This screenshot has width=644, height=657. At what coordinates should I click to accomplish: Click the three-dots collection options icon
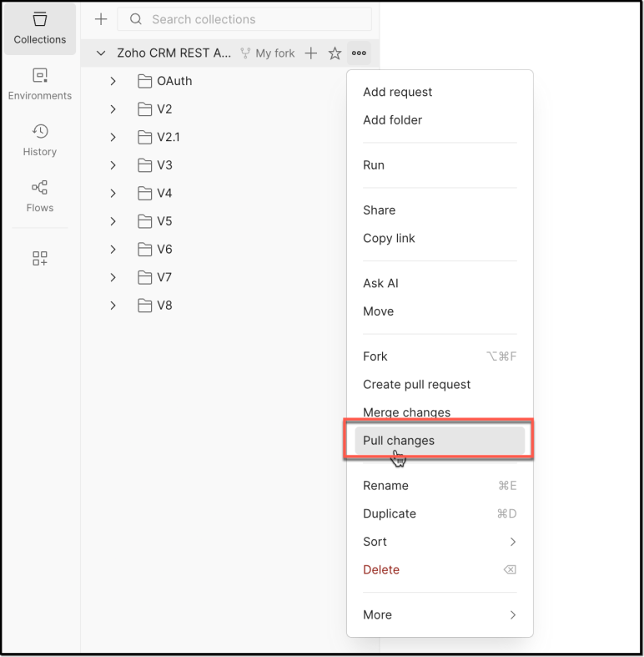(x=359, y=53)
